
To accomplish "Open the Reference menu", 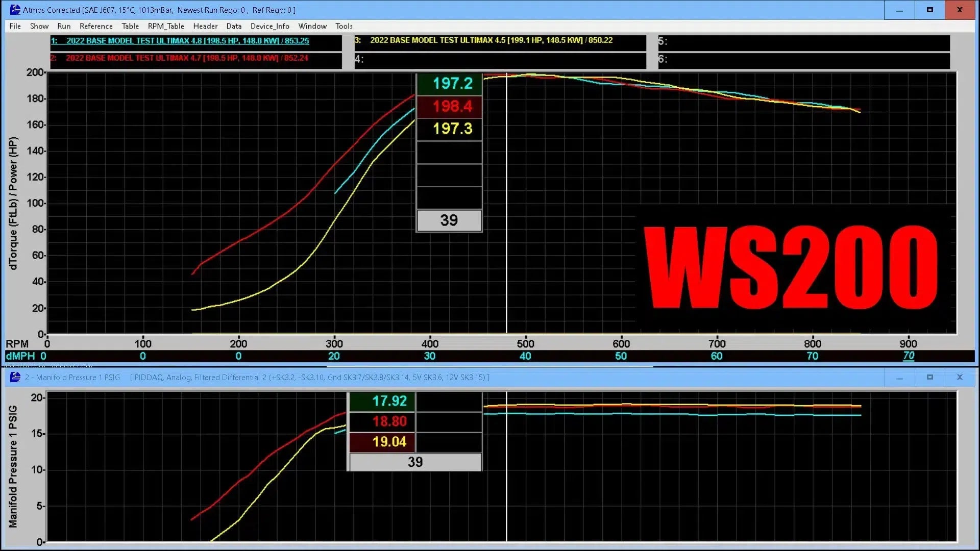I will pyautogui.click(x=96, y=26).
